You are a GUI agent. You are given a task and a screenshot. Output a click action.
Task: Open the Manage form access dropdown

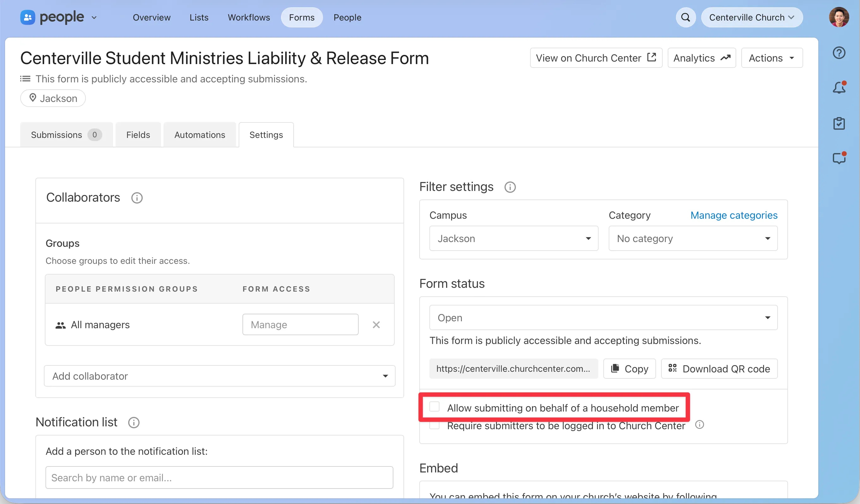click(300, 325)
